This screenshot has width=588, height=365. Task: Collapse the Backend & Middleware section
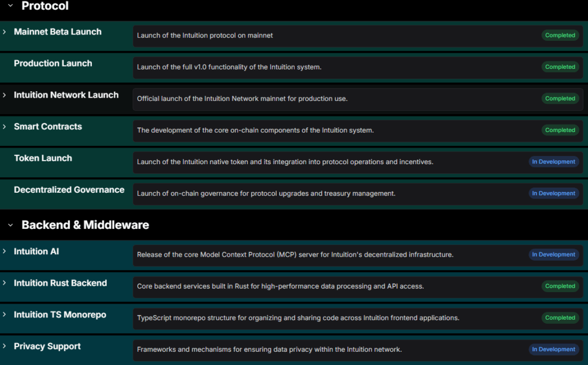click(10, 225)
